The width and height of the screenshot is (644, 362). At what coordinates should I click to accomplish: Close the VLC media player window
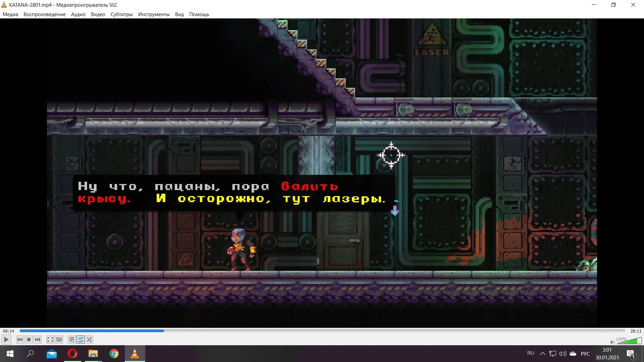pos(633,5)
